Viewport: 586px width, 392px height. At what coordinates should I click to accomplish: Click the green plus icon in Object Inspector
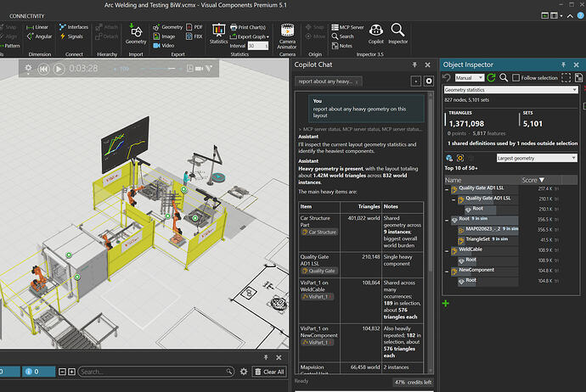(x=446, y=304)
